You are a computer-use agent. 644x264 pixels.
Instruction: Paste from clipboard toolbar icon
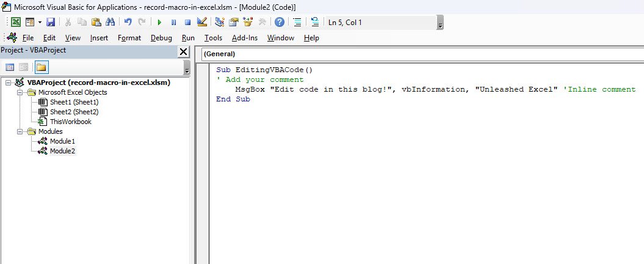tap(96, 22)
